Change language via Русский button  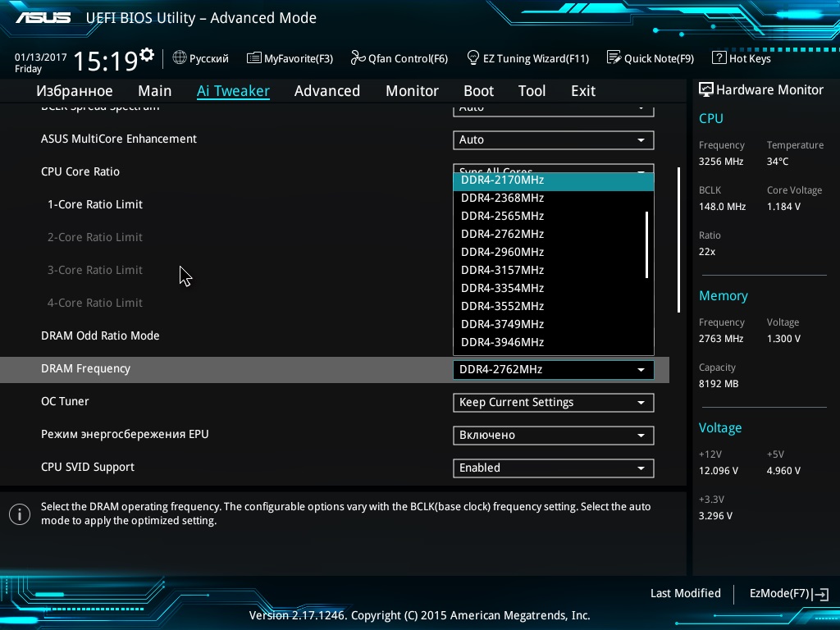pyautogui.click(x=201, y=58)
